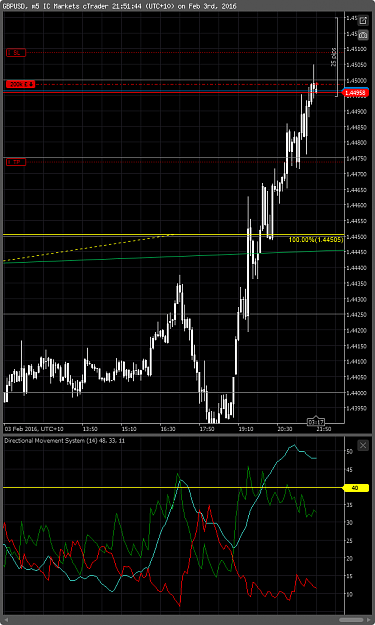The height and width of the screenshot is (625, 375).
Task: Click the 19:10 time axis label
Action: tap(246, 429)
